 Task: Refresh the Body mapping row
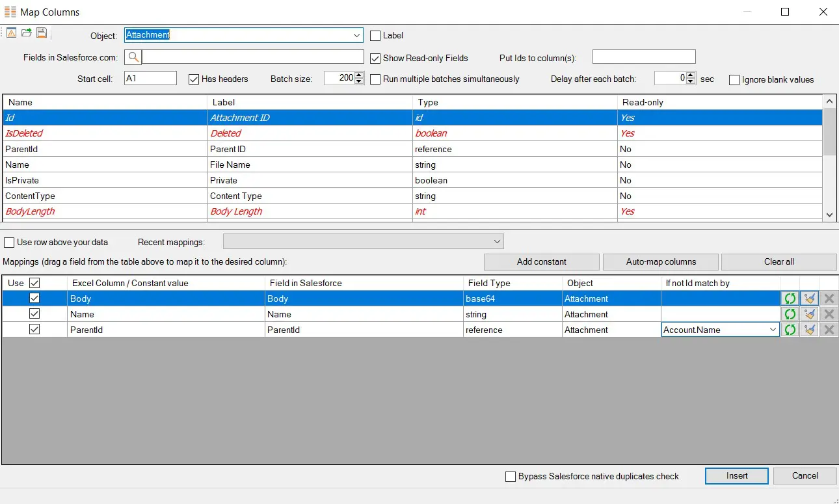[x=789, y=298]
